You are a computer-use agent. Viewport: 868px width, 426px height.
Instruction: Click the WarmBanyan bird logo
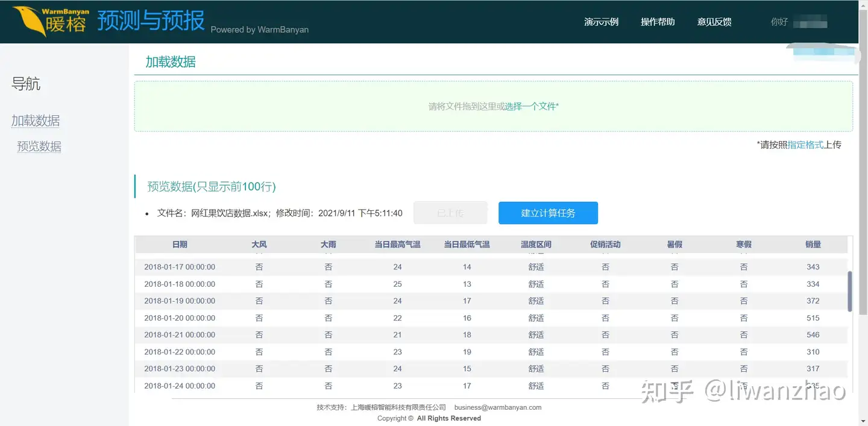pyautogui.click(x=51, y=21)
